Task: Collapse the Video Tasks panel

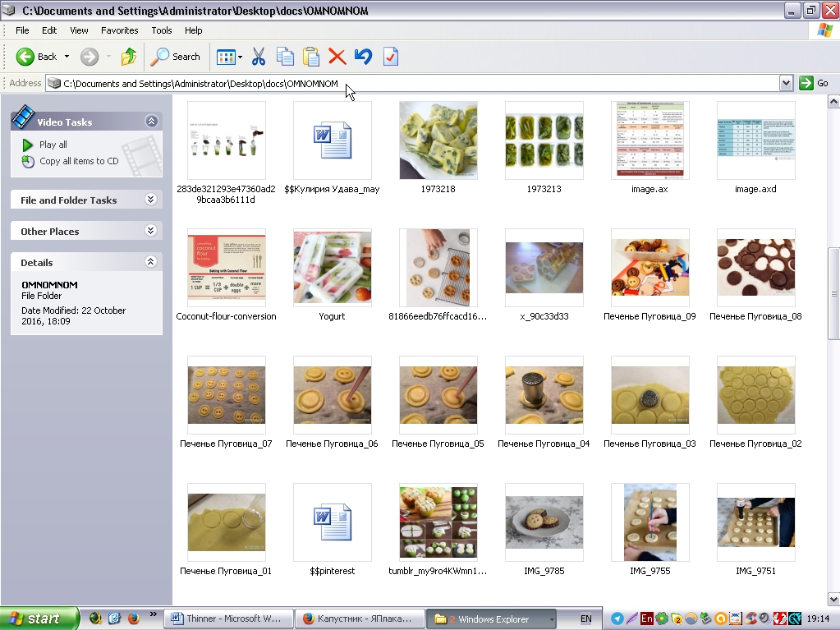Action: click(151, 122)
